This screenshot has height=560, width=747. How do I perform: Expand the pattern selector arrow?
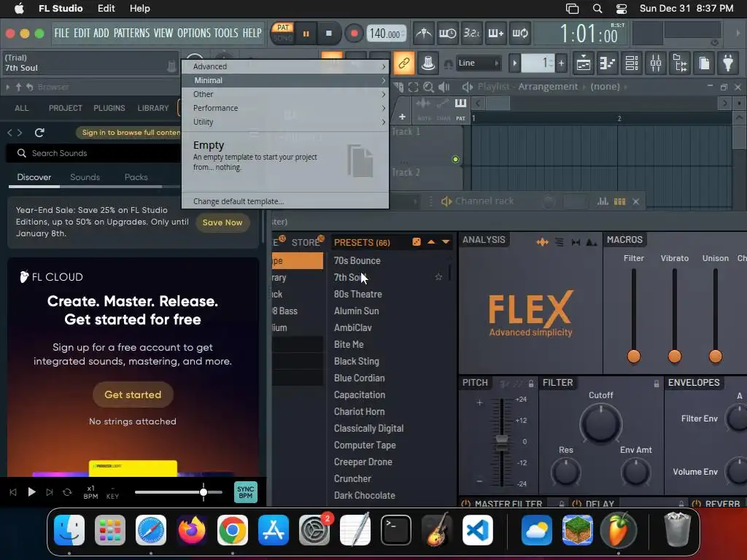tap(514, 63)
